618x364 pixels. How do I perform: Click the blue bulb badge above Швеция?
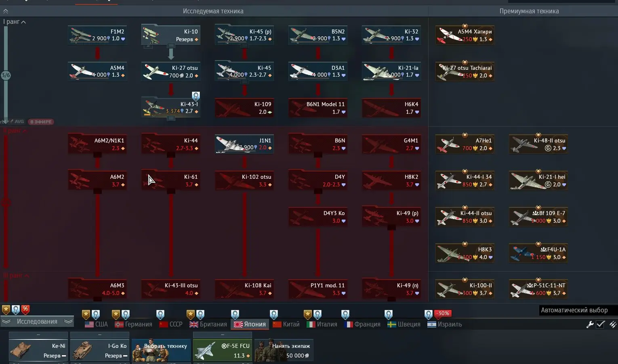coord(389,314)
